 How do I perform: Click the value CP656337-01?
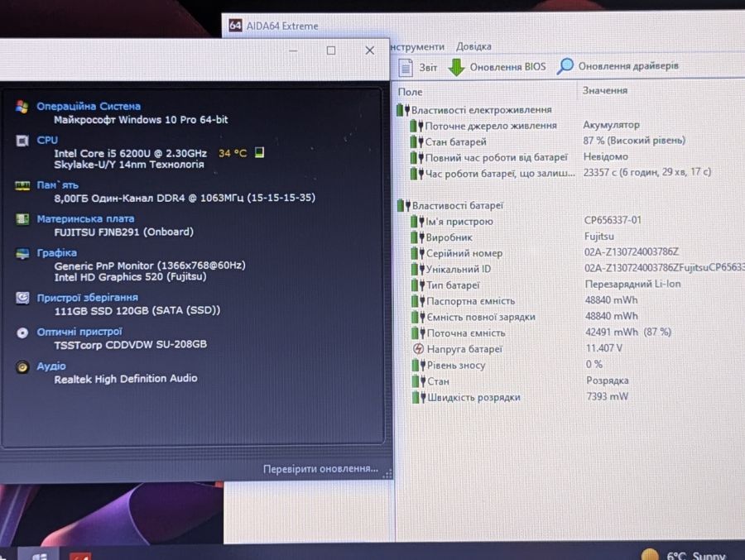pyautogui.click(x=613, y=220)
